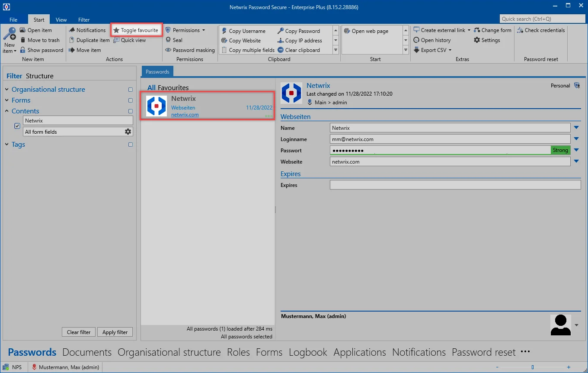Click the Copy Password key icon
Image resolution: width=588 pixels, height=373 pixels.
(x=281, y=31)
